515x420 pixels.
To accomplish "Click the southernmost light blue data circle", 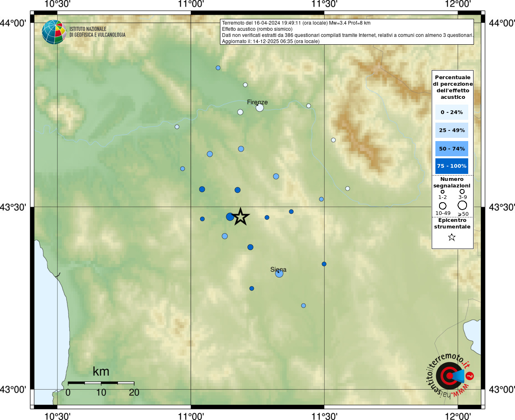I will tap(303, 306).
